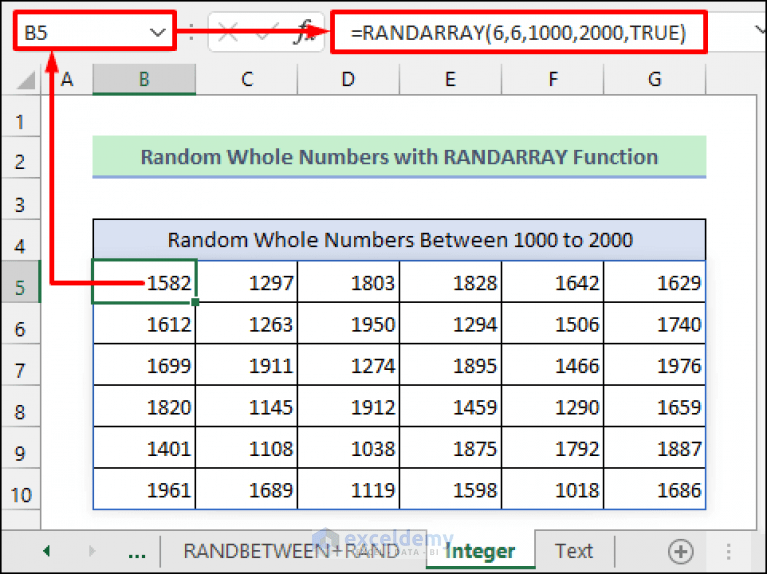767x574 pixels.
Task: Select column D header
Action: pos(348,79)
